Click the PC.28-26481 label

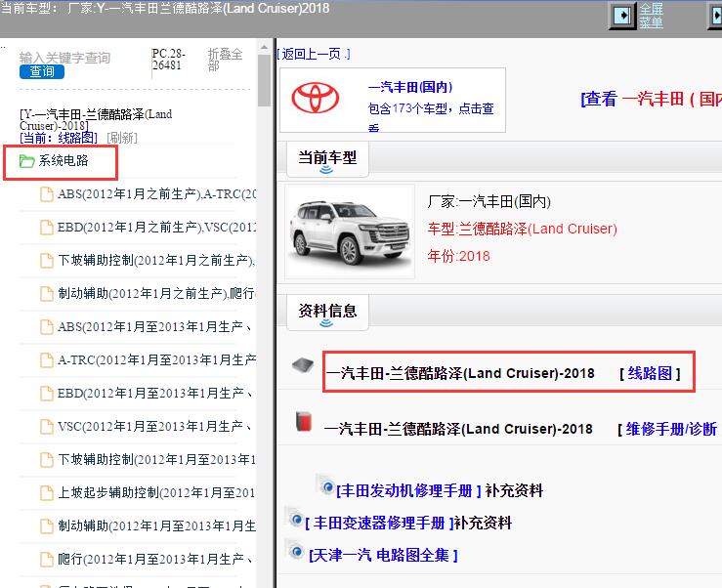pos(168,60)
